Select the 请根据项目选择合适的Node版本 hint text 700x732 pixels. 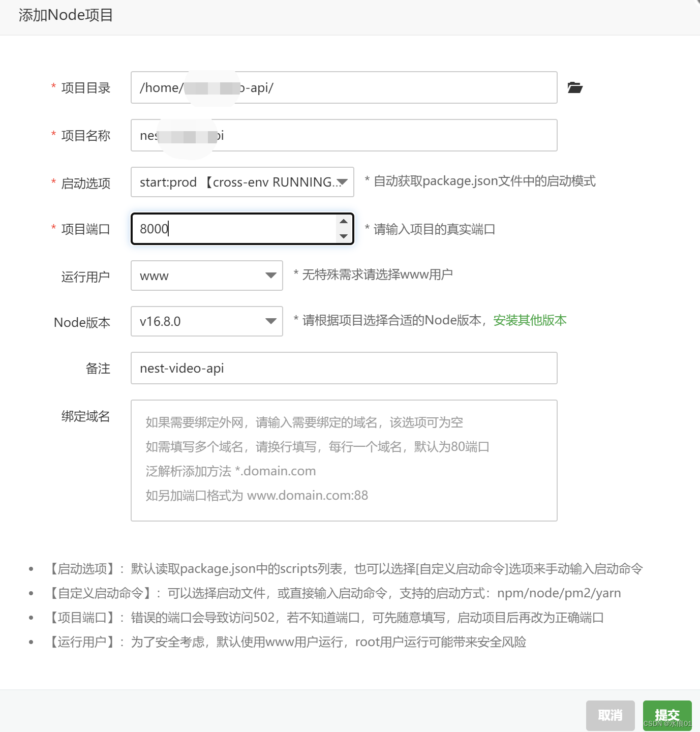[390, 320]
